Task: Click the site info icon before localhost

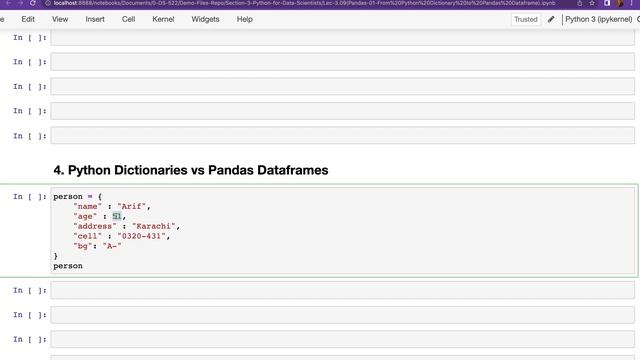Action: tap(48, 3)
